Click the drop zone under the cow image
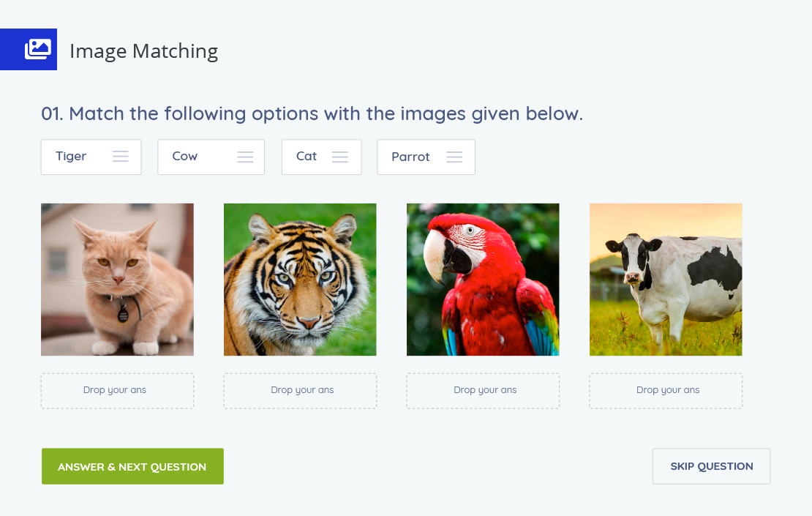 666,391
